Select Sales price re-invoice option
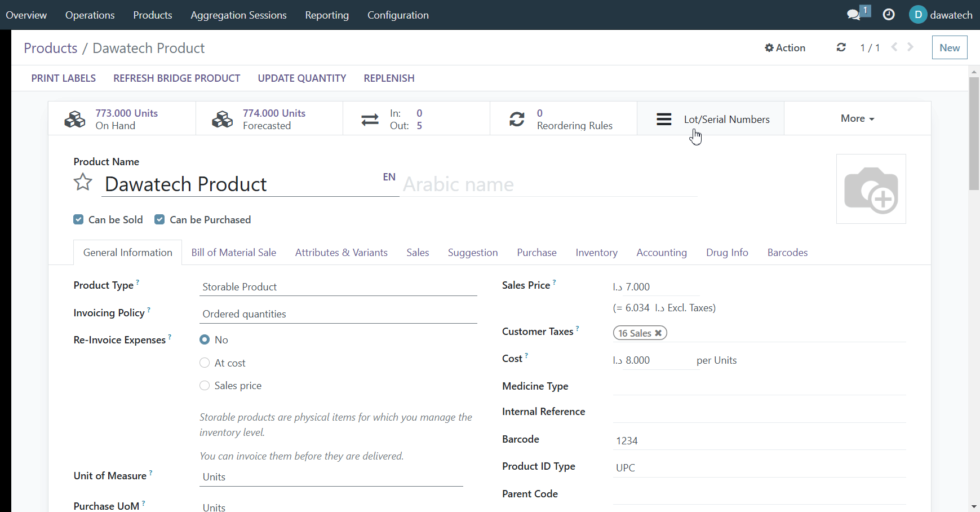Screen dimensions: 980x512 (205, 386)
